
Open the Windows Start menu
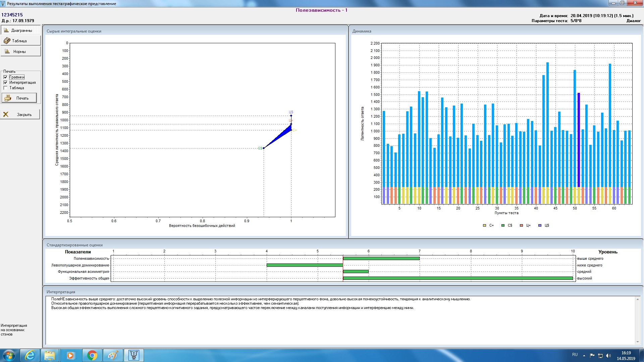pyautogui.click(x=9, y=355)
